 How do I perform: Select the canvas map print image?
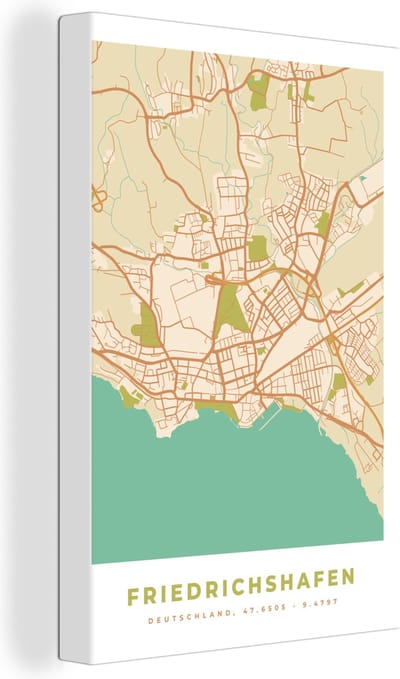click(x=229, y=338)
